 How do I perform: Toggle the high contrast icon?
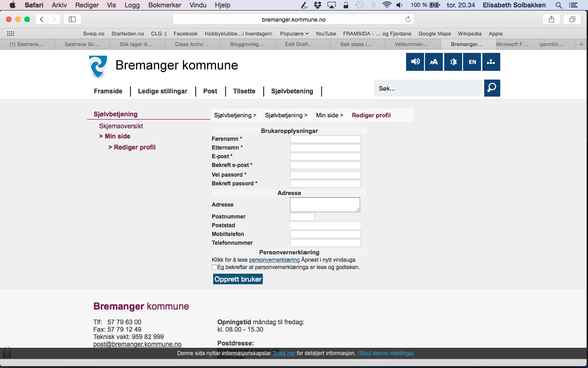click(453, 62)
